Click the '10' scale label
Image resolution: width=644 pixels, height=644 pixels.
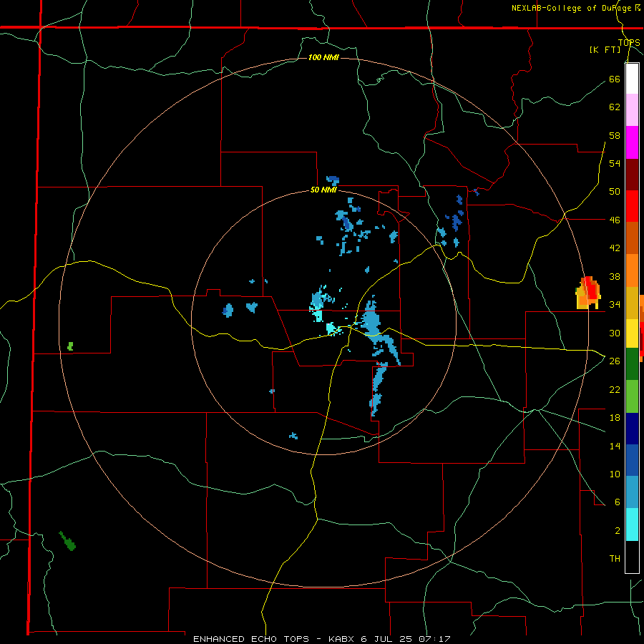coord(615,474)
